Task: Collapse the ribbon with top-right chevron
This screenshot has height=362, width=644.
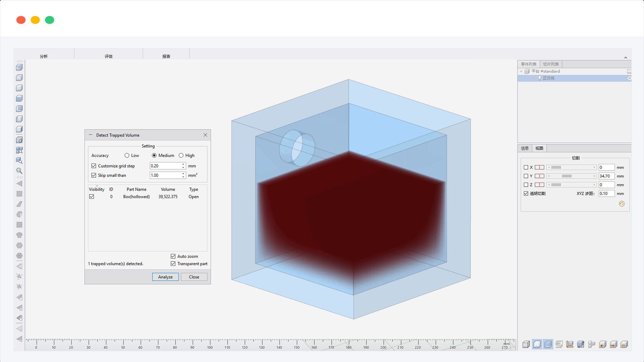Action: [x=626, y=58]
